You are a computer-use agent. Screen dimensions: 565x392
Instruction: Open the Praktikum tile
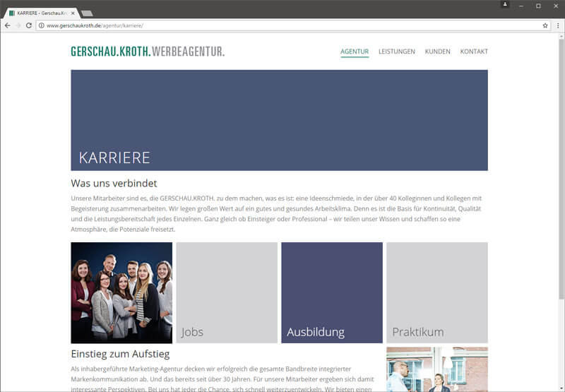437,292
